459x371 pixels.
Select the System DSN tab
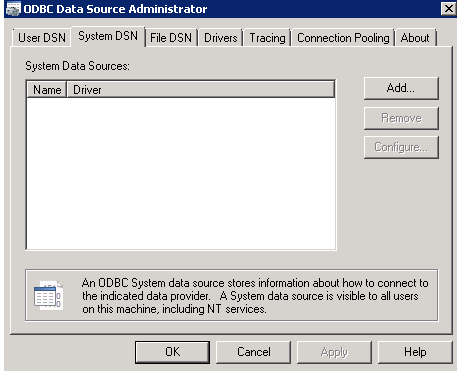(x=108, y=36)
